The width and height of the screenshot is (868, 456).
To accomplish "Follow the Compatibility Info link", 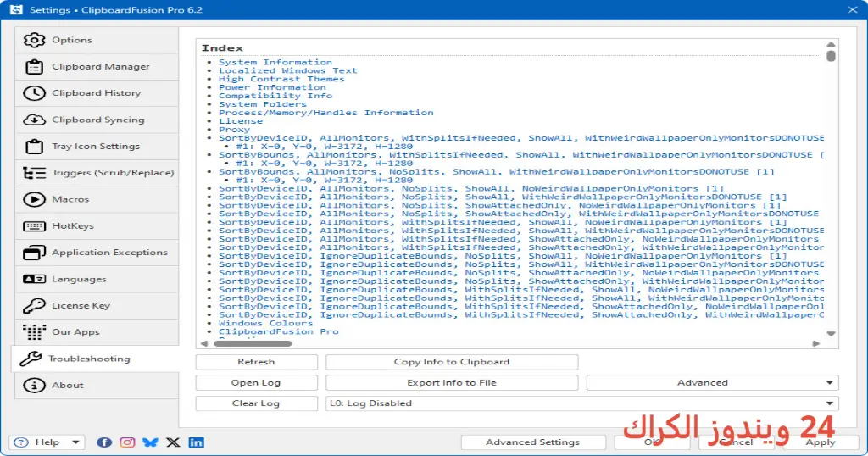I will [x=275, y=96].
